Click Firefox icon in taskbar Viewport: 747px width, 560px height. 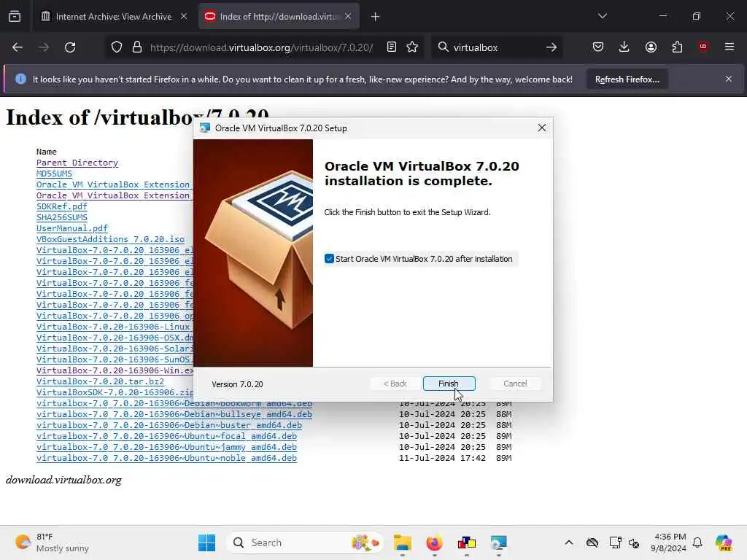[x=435, y=542]
